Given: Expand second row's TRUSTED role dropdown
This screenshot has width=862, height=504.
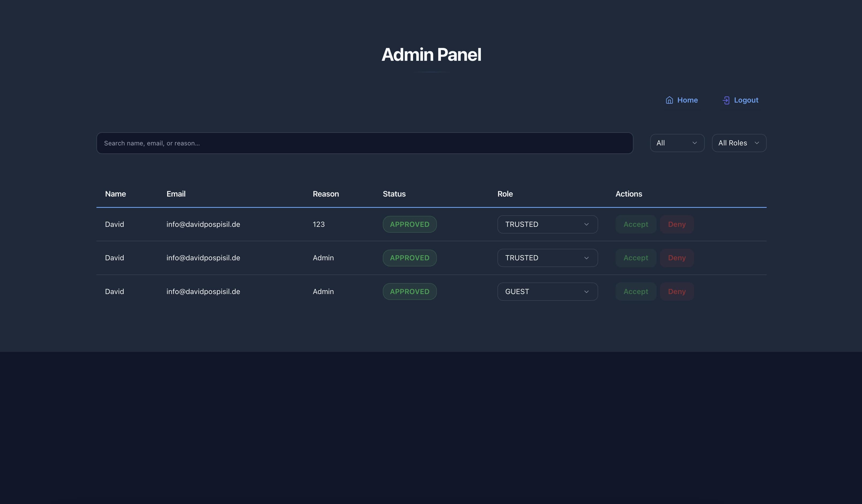Looking at the screenshot, I should click(547, 258).
